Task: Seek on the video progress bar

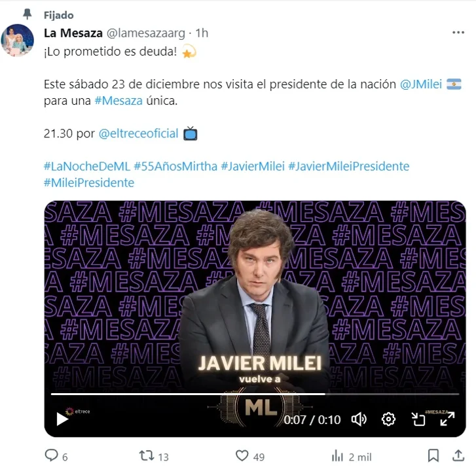Action: (x=255, y=394)
